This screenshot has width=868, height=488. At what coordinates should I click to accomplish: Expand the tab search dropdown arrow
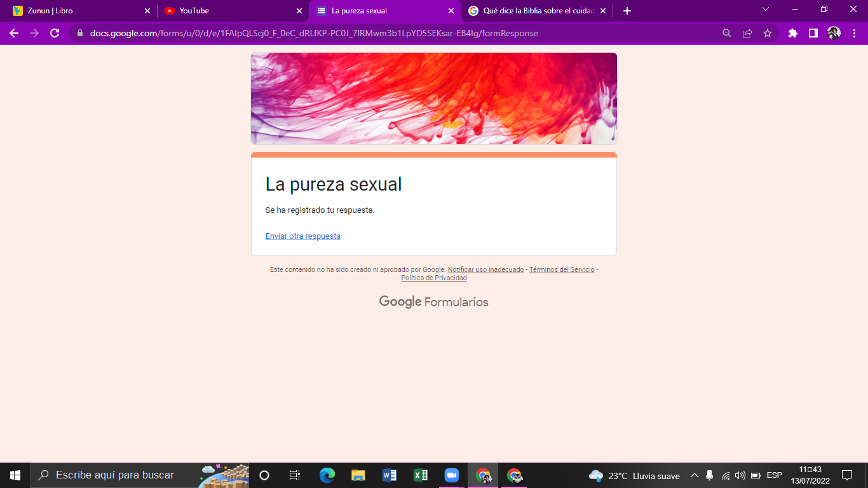coord(766,10)
